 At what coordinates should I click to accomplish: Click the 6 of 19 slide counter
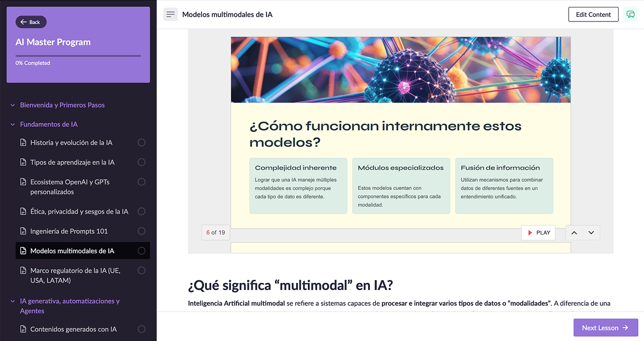coord(215,232)
